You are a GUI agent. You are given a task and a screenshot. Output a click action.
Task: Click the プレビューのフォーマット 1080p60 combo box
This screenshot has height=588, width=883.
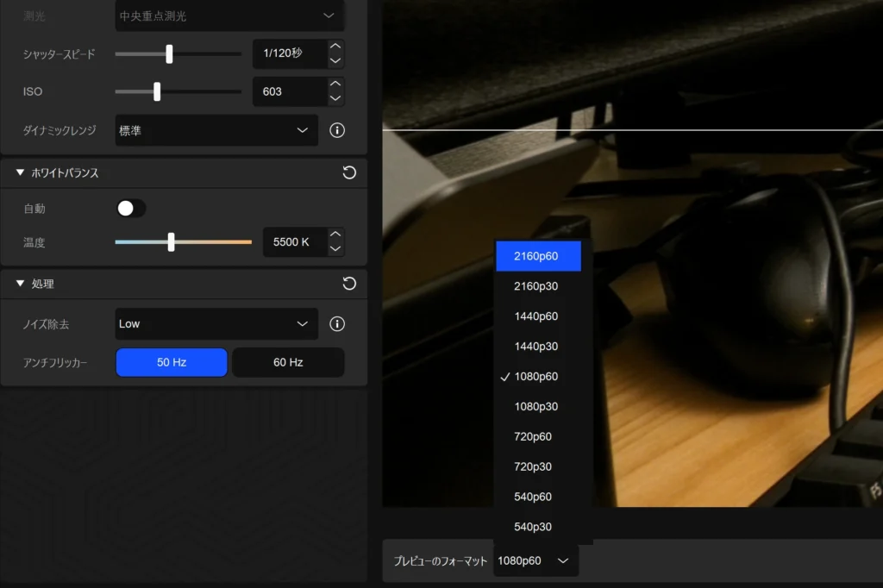[535, 560]
